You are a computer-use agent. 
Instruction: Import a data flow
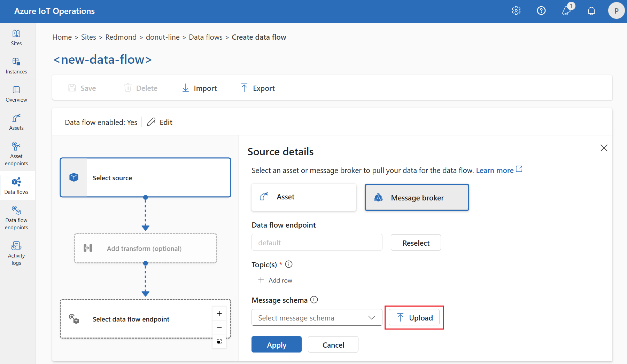[x=200, y=88]
